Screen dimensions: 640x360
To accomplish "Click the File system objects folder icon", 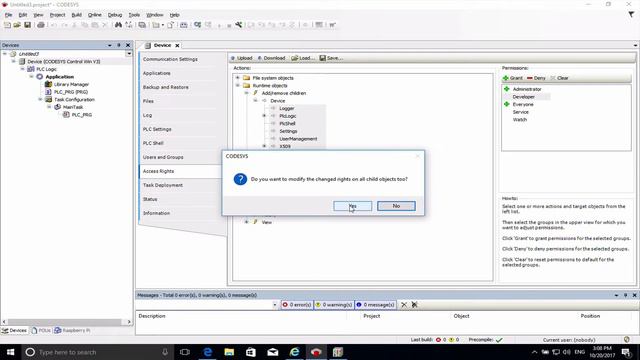I will pos(246,78).
